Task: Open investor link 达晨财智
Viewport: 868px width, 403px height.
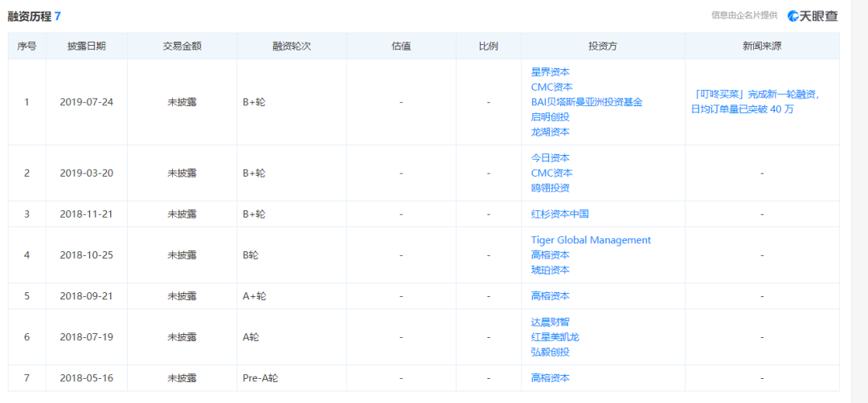Action: [x=551, y=322]
